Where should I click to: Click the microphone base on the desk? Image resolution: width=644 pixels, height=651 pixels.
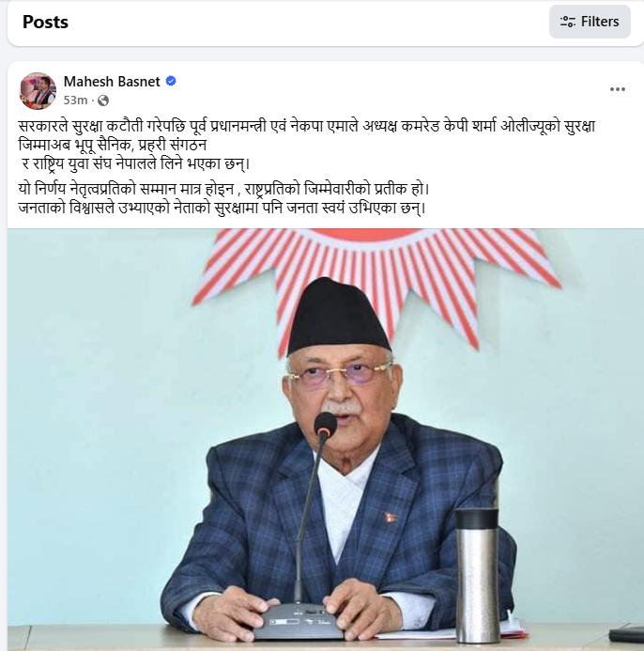point(299,621)
